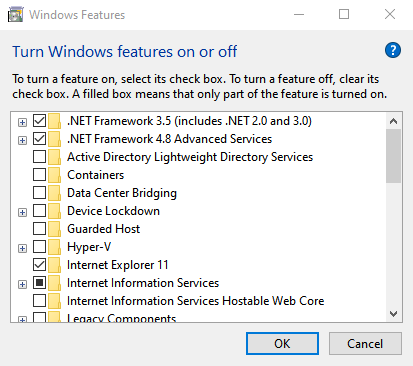
Task: Tick the Guarded Host checkbox
Action: tap(39, 229)
